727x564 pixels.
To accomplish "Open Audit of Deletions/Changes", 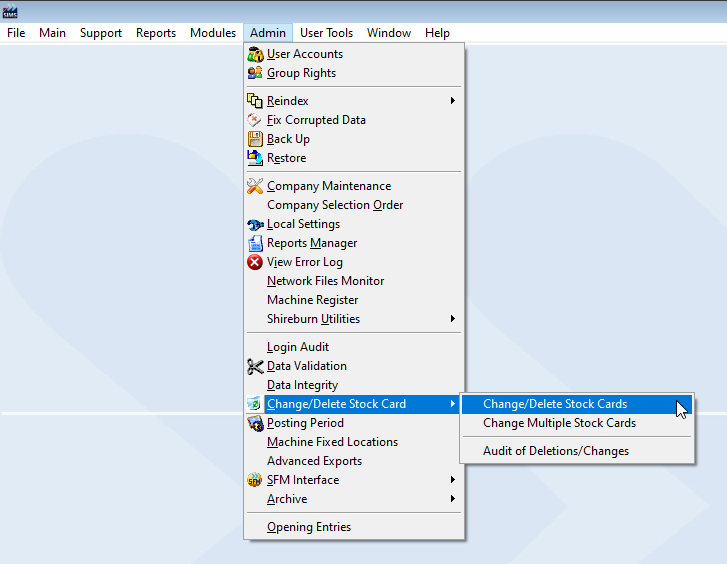I will tap(577, 451).
